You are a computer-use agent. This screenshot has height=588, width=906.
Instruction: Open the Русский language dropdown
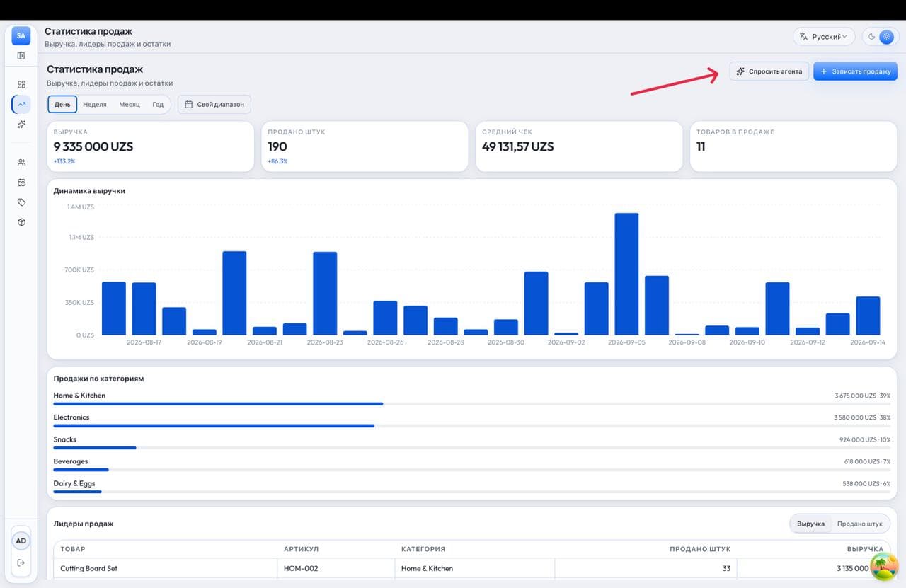pyautogui.click(x=824, y=37)
